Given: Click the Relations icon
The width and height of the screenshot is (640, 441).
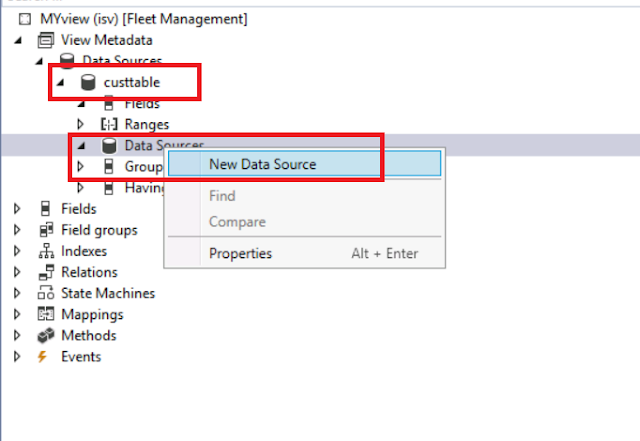Looking at the screenshot, I should click(x=45, y=272).
